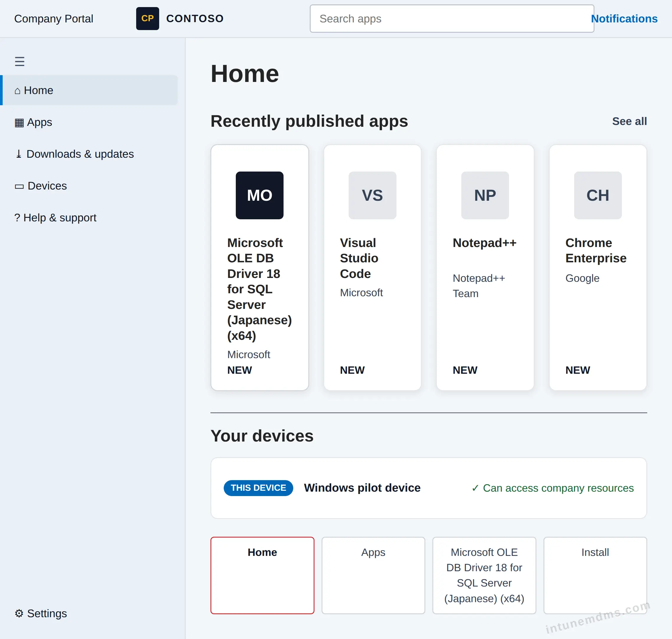Open Devices in the sidebar
Image resolution: width=672 pixels, height=639 pixels.
pyautogui.click(x=89, y=186)
